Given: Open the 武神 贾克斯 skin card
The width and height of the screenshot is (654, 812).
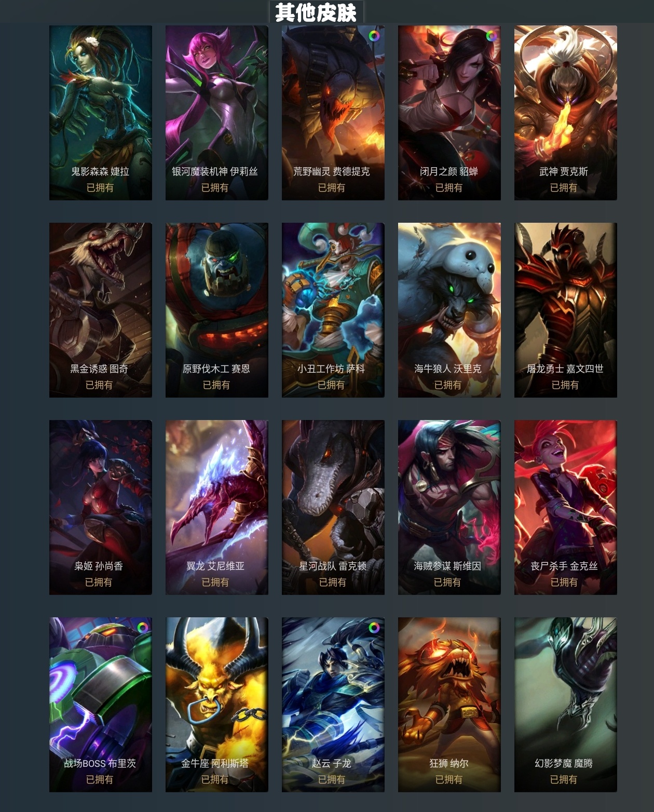Looking at the screenshot, I should (566, 113).
